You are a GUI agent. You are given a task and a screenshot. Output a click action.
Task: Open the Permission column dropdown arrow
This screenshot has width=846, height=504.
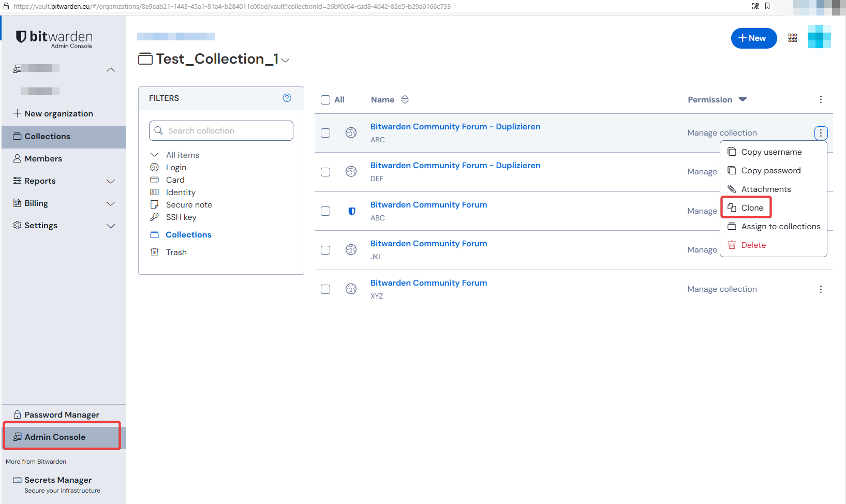tap(743, 99)
